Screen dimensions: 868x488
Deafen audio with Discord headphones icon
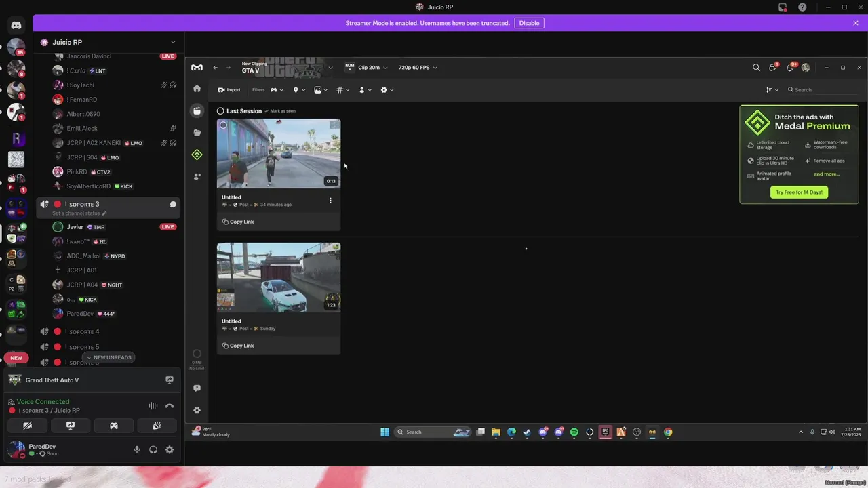point(153,449)
